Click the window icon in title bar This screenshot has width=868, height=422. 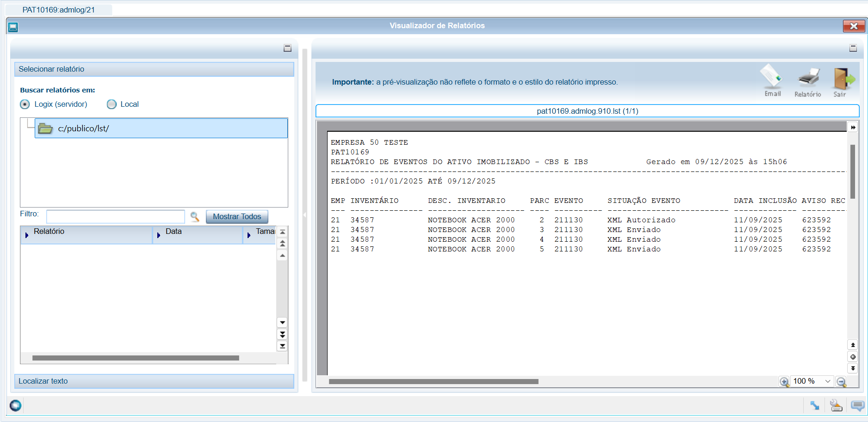point(13,27)
